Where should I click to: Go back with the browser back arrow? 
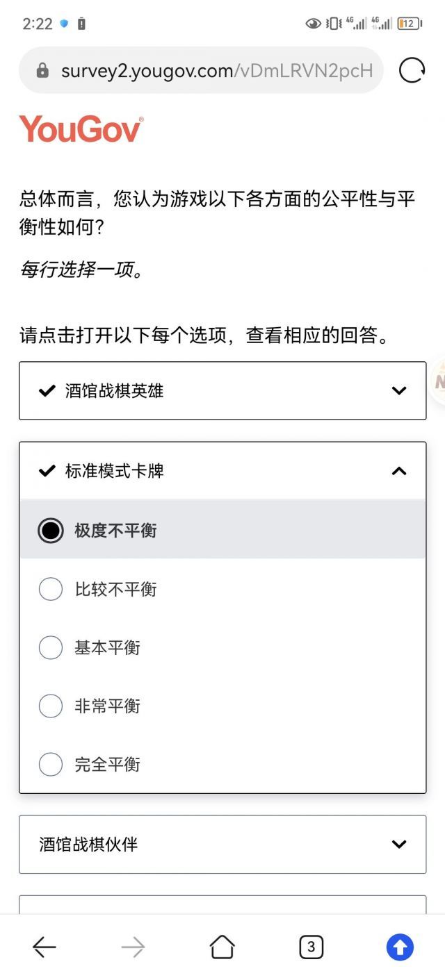click(x=44, y=947)
